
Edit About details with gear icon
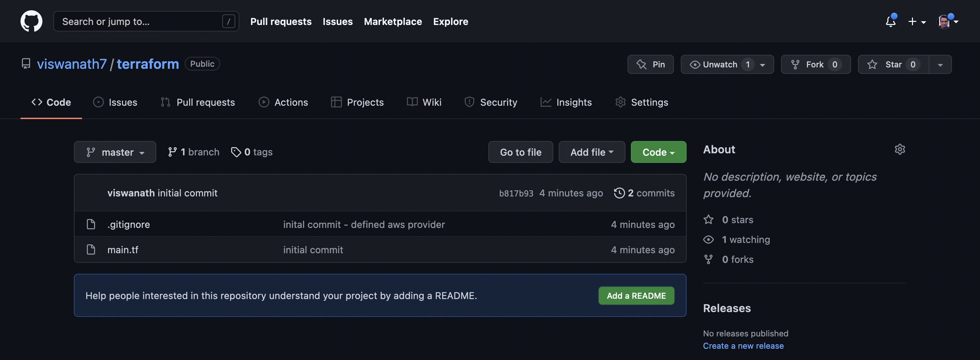900,149
